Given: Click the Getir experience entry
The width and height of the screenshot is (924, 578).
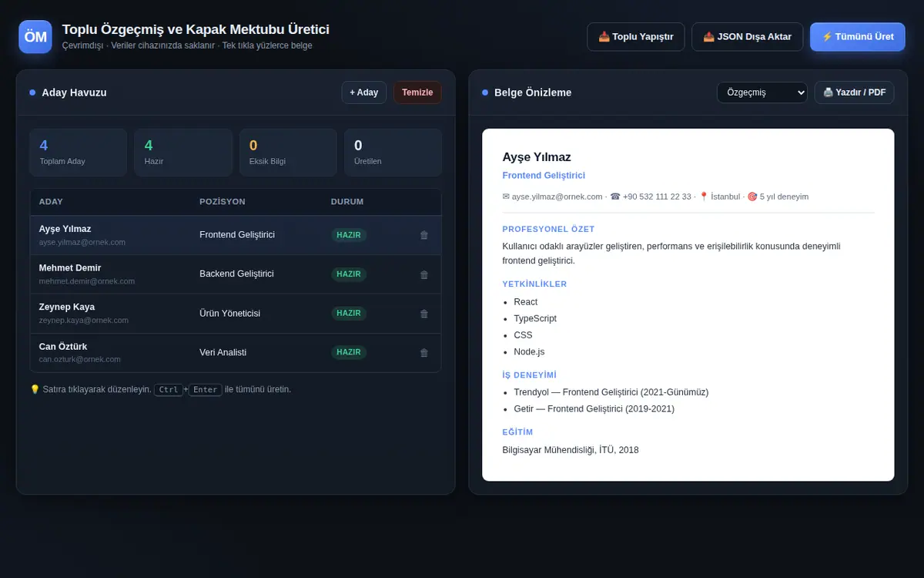Looking at the screenshot, I should (594, 408).
